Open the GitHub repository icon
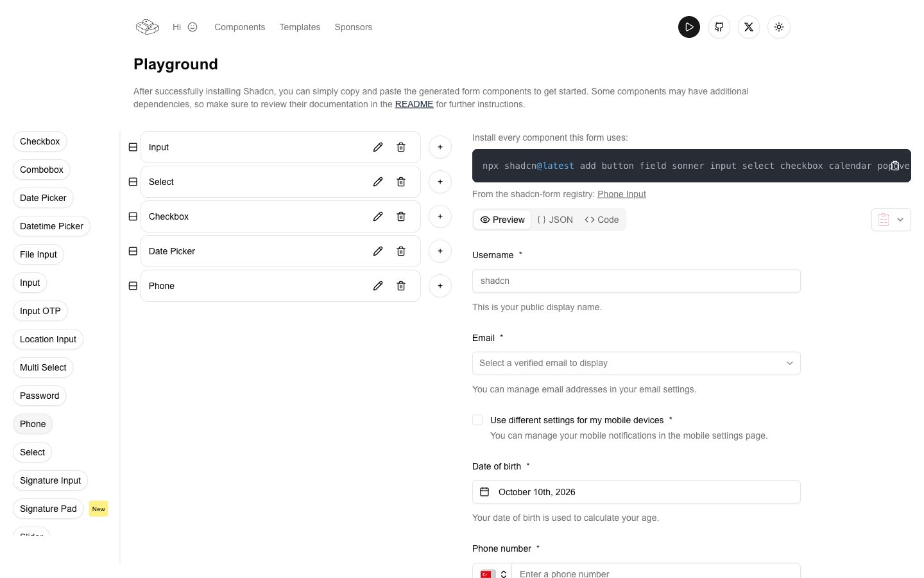 pos(719,27)
